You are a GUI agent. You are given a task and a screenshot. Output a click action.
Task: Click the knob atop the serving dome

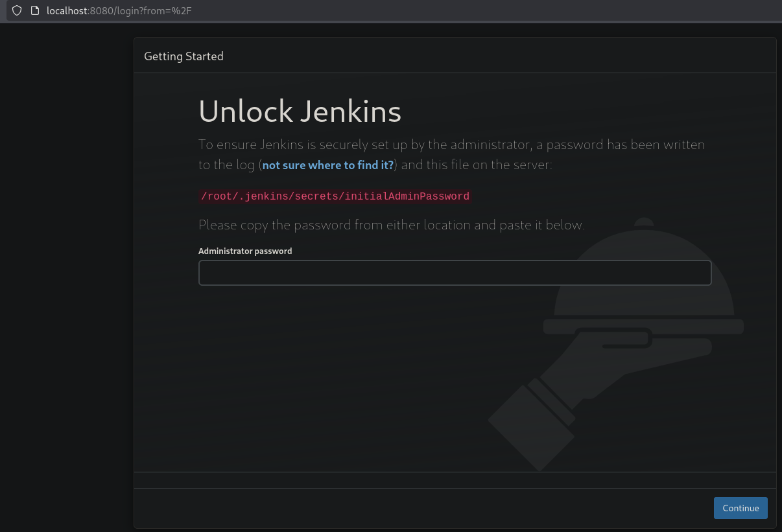(643, 222)
